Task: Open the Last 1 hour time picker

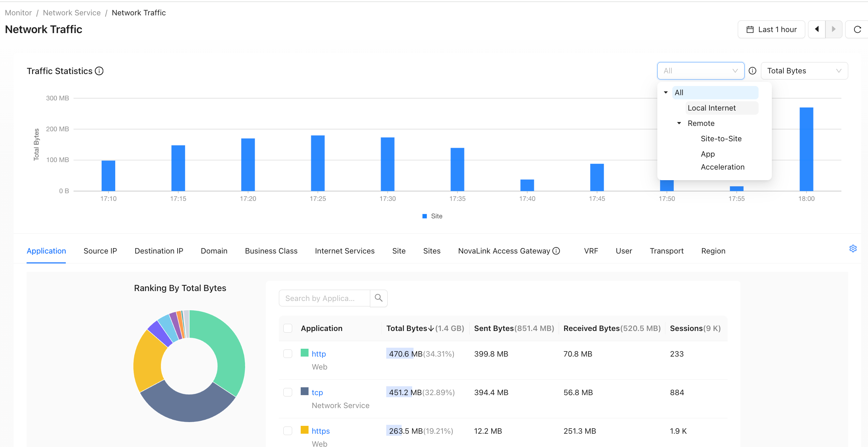Action: coord(771,29)
